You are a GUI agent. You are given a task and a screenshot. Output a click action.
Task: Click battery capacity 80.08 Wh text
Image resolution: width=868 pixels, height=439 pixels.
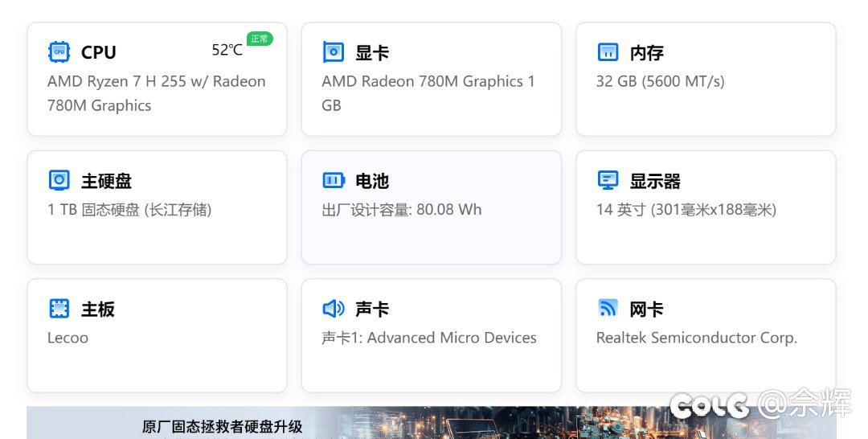(401, 210)
